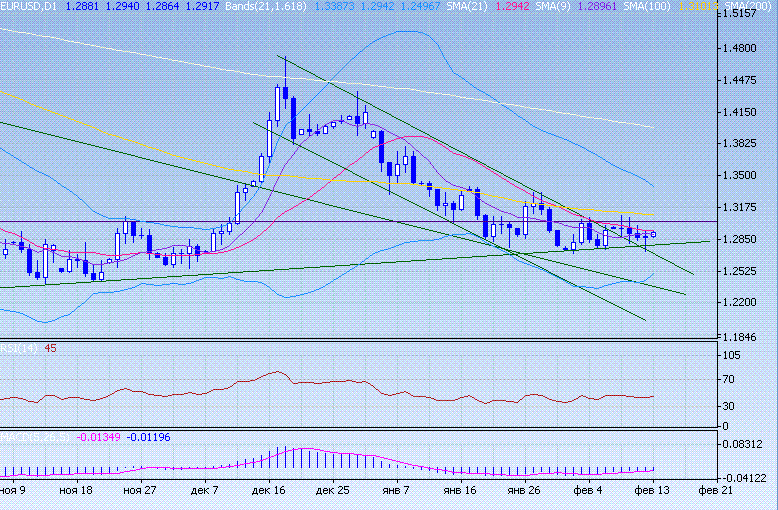Image resolution: width=778 pixels, height=510 pixels.
Task: Click the янв 7 date on time axis
Action: click(x=396, y=491)
